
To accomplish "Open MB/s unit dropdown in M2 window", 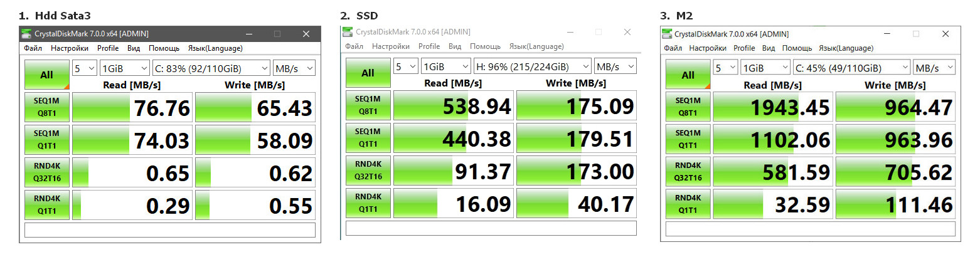I will click(935, 68).
